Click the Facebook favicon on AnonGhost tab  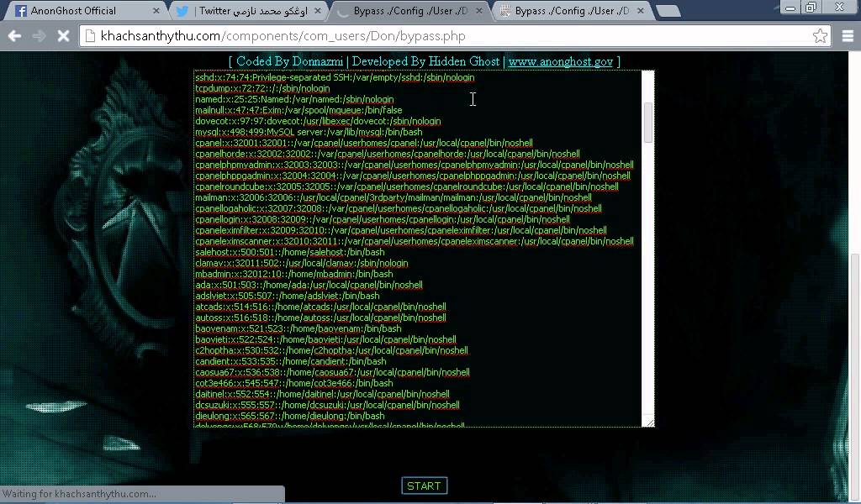click(20, 11)
